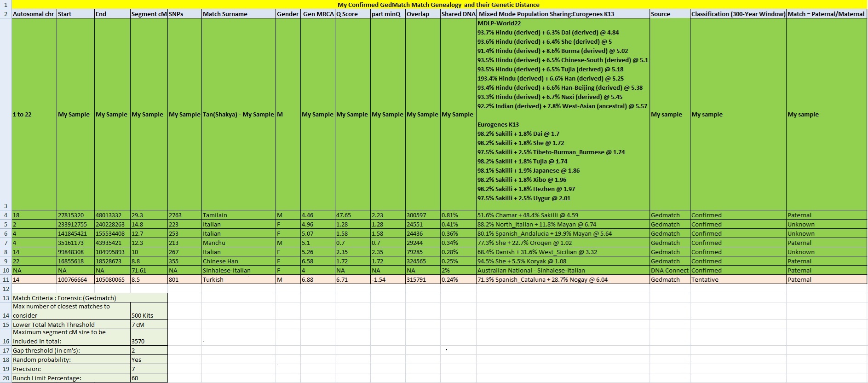Select the shared DNA value '0.81%'

pyautogui.click(x=459, y=215)
